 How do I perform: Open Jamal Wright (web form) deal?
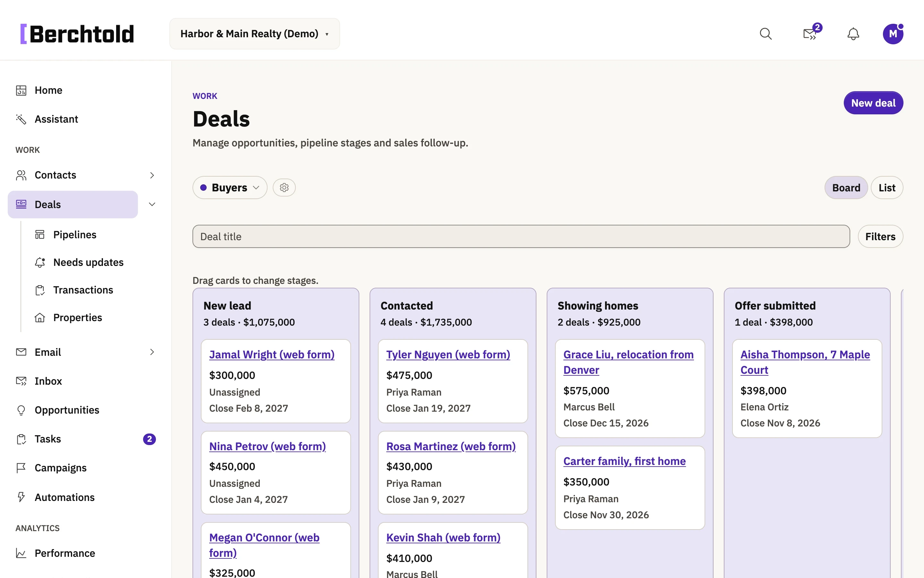point(271,355)
